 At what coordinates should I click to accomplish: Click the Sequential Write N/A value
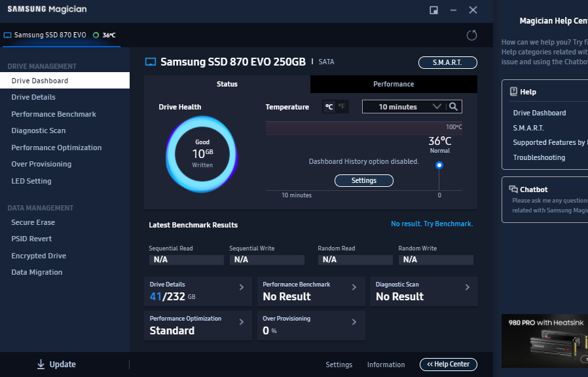point(267,260)
